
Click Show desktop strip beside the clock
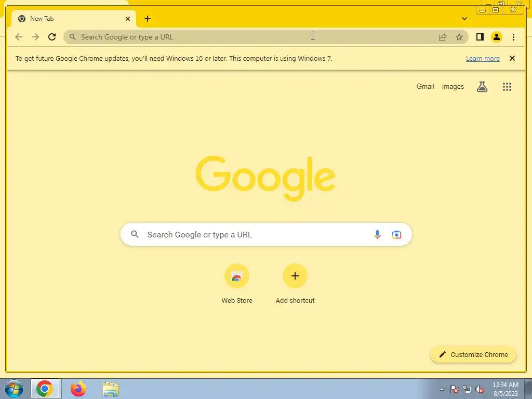[x=528, y=389]
